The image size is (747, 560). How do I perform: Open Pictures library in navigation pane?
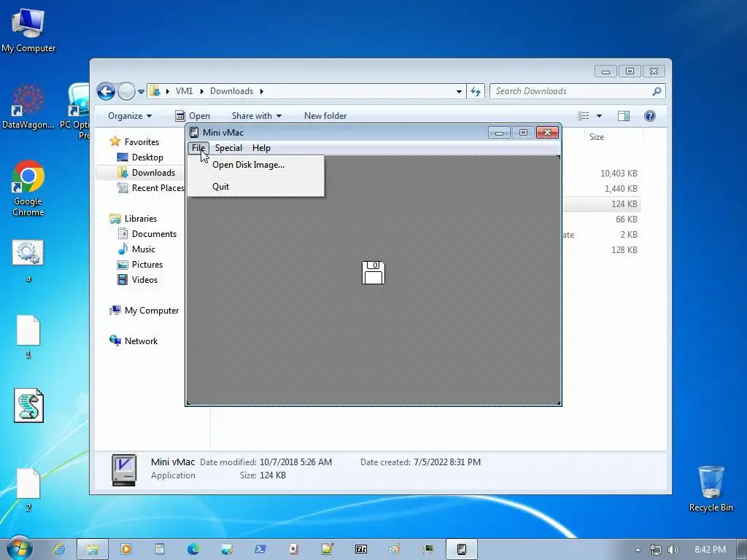147,264
